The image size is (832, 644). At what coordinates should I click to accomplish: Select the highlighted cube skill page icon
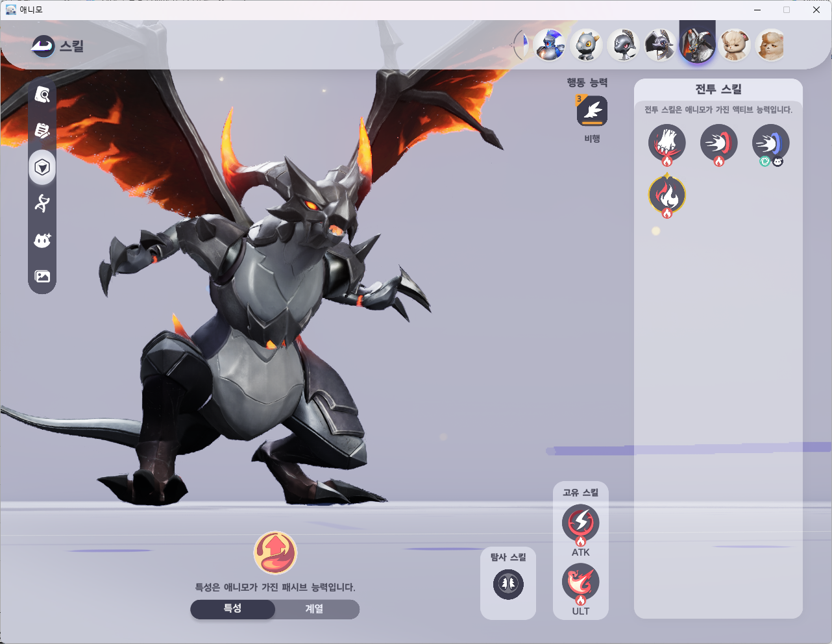pyautogui.click(x=42, y=167)
